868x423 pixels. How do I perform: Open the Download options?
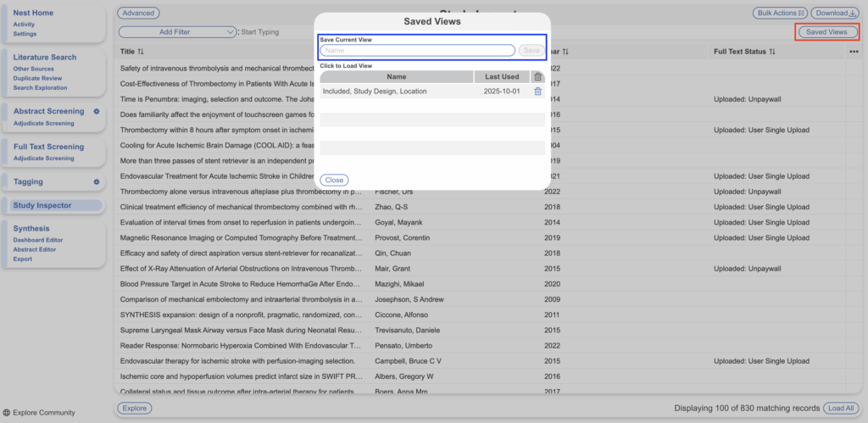pyautogui.click(x=834, y=14)
